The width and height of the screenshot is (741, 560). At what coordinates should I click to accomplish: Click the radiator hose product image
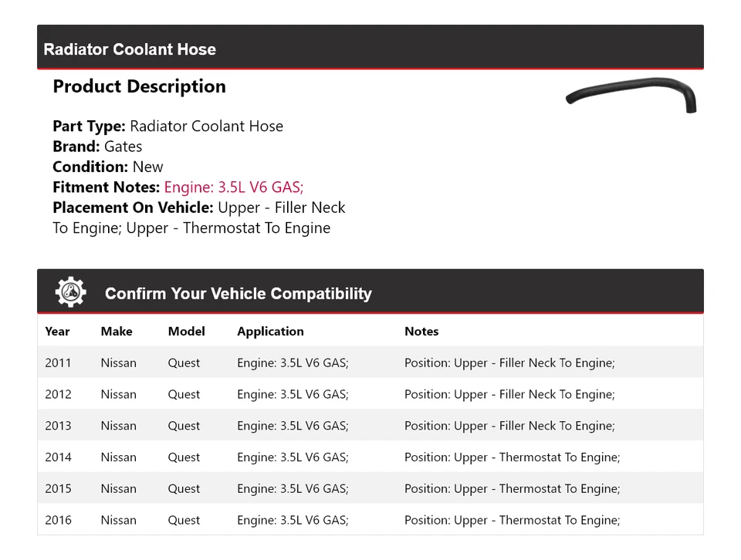point(631,93)
